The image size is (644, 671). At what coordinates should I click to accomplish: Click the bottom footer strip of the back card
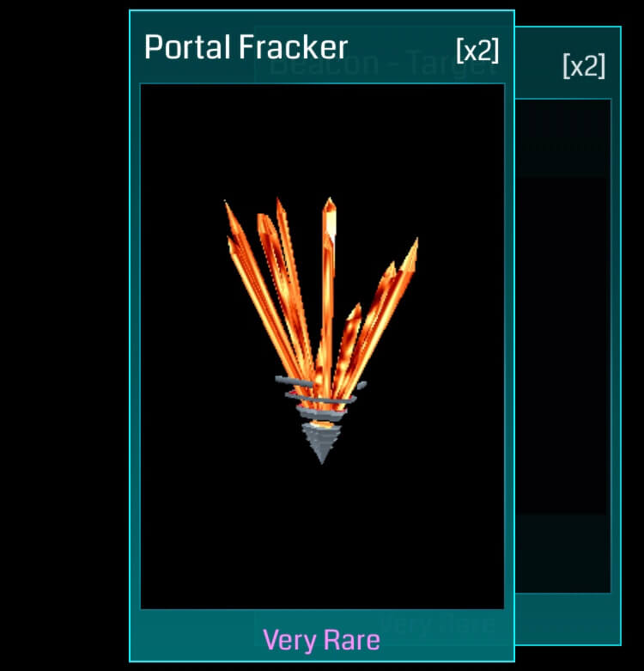click(x=568, y=619)
